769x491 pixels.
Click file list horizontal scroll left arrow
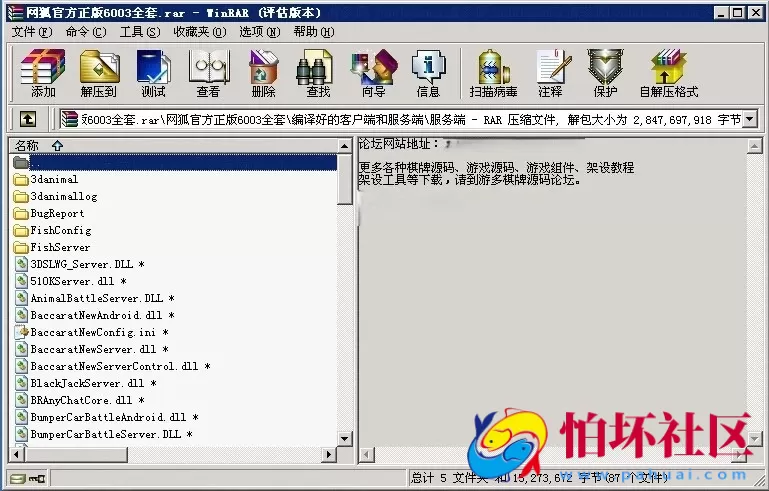point(17,454)
